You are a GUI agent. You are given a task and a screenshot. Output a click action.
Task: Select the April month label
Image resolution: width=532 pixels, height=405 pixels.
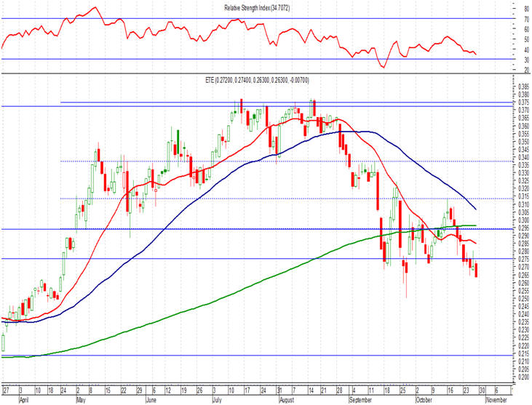click(x=24, y=400)
